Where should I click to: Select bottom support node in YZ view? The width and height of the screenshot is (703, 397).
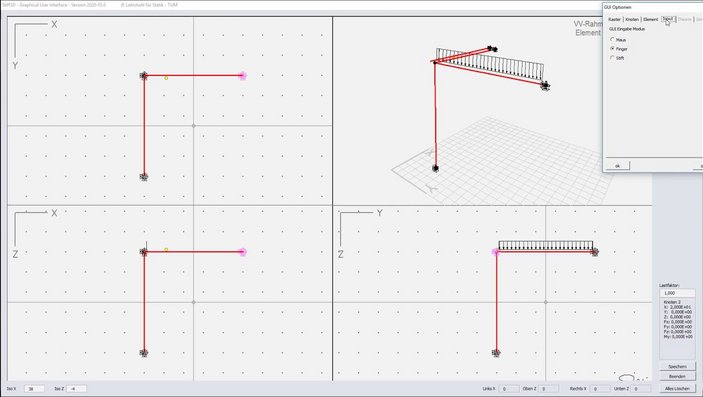coord(496,353)
